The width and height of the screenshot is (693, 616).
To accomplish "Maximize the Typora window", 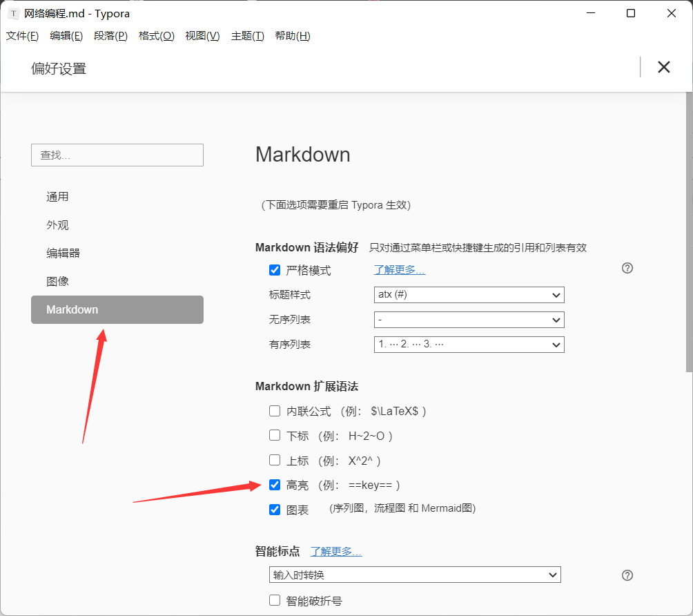I will [631, 13].
